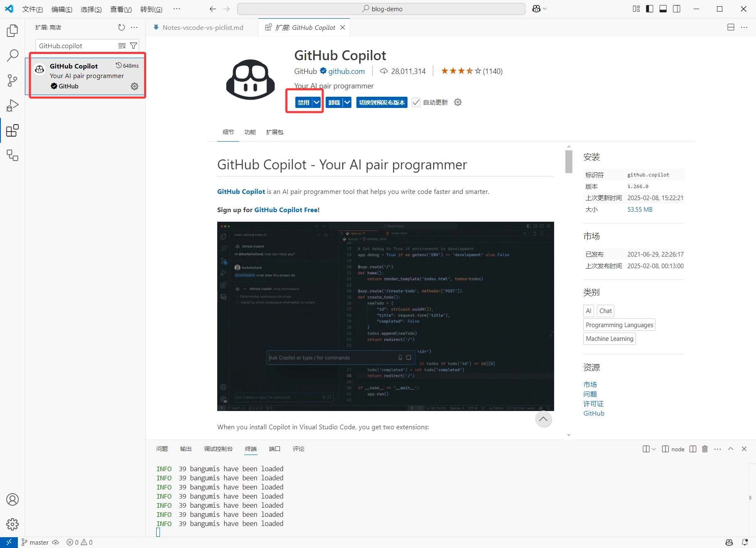Image resolution: width=756 pixels, height=548 pixels.
Task: Split the editor layout icon
Action: (x=731, y=27)
